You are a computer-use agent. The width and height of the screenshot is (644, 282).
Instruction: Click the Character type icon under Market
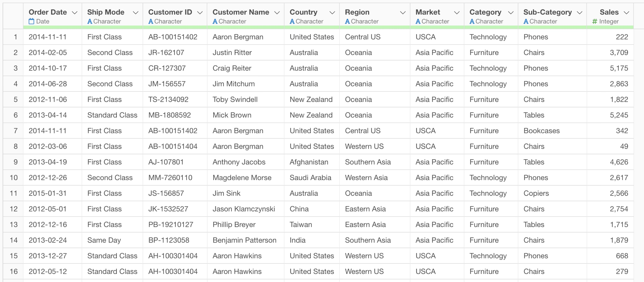point(418,21)
